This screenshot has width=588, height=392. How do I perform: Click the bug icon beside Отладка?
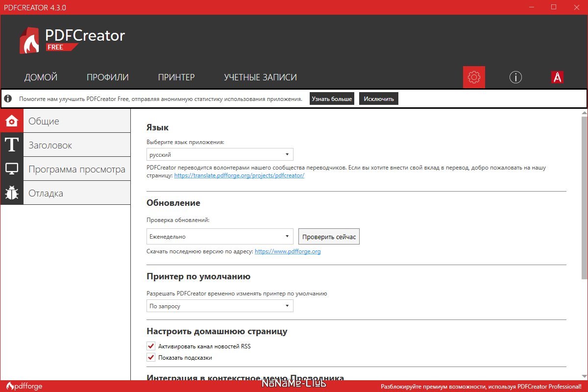(12, 193)
